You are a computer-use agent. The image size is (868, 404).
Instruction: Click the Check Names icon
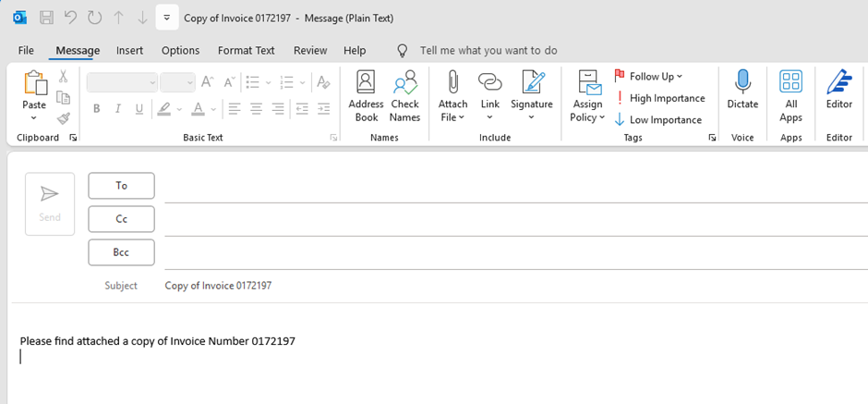coord(404,96)
